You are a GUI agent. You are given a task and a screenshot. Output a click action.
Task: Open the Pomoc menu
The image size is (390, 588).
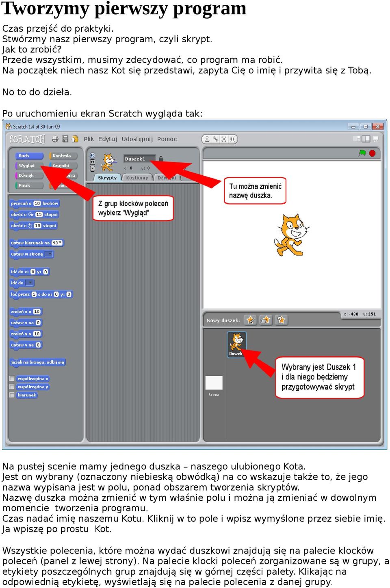(x=167, y=139)
